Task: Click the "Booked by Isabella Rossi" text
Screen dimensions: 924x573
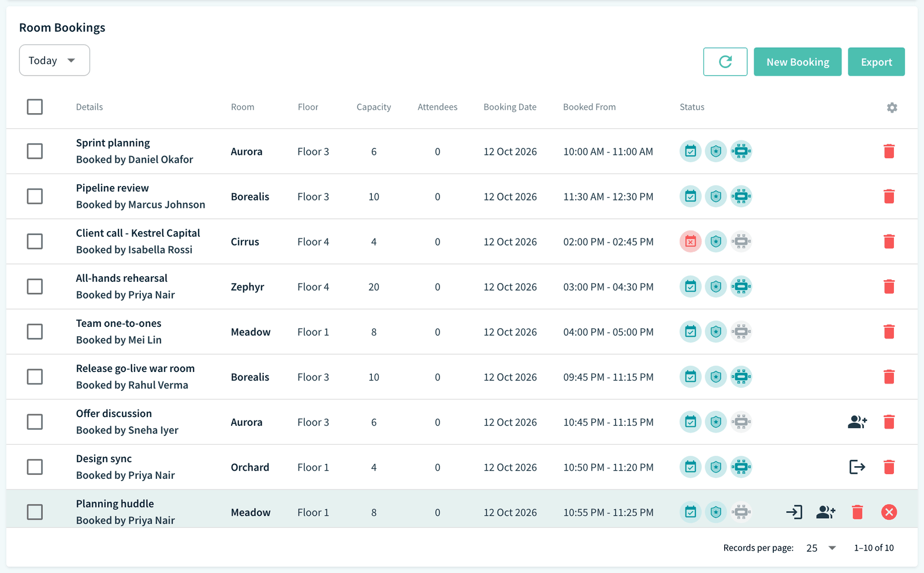Action: (135, 250)
